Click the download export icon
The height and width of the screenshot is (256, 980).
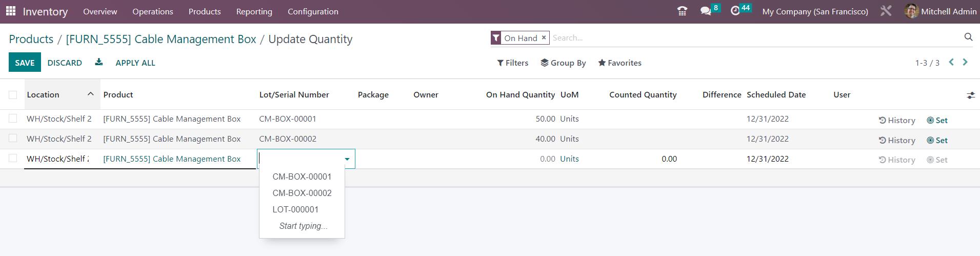pos(99,62)
